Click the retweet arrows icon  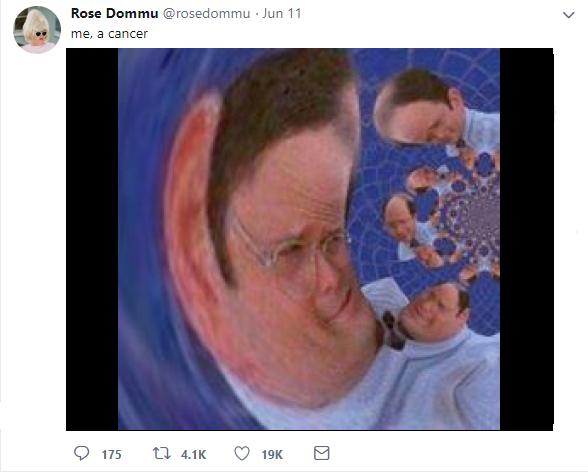[162, 454]
